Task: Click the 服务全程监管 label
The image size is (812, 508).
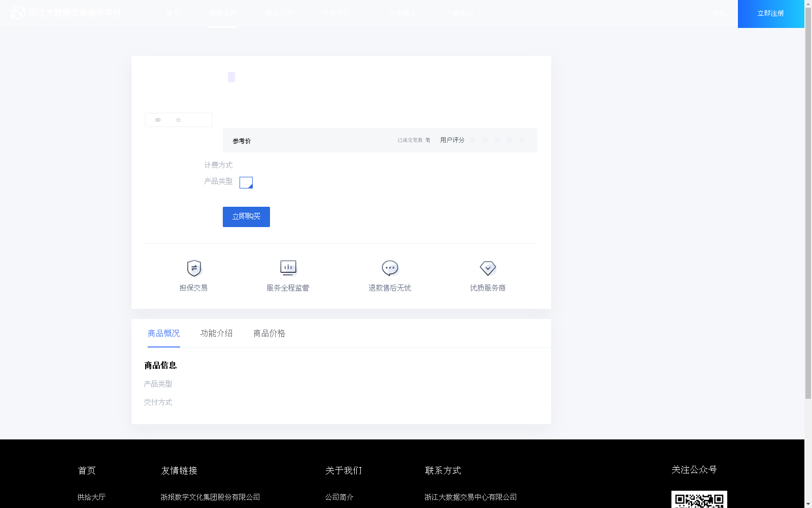Action: [x=288, y=288]
